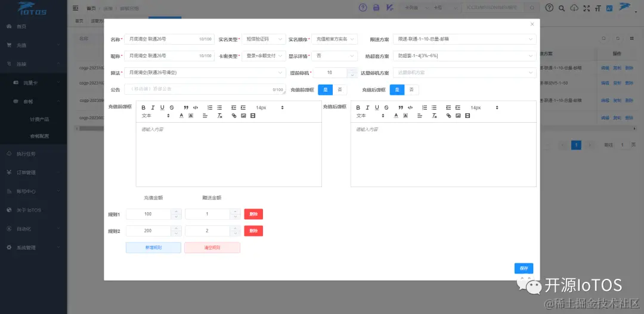
Task: Toggle bold in the 充值后弹框 editor
Action: click(x=358, y=107)
